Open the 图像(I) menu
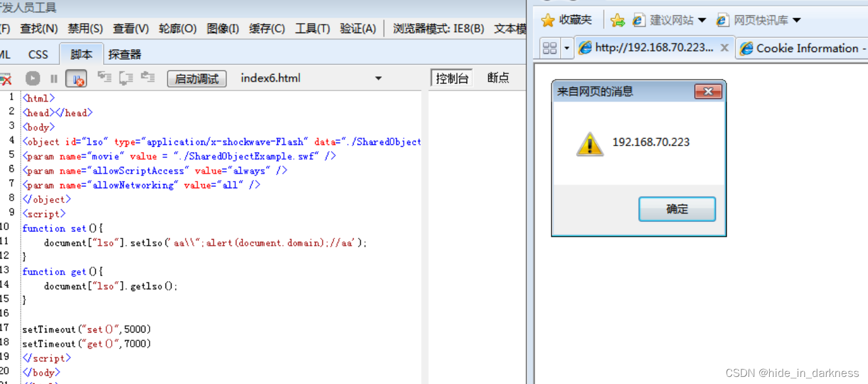The width and height of the screenshot is (868, 384). (223, 28)
